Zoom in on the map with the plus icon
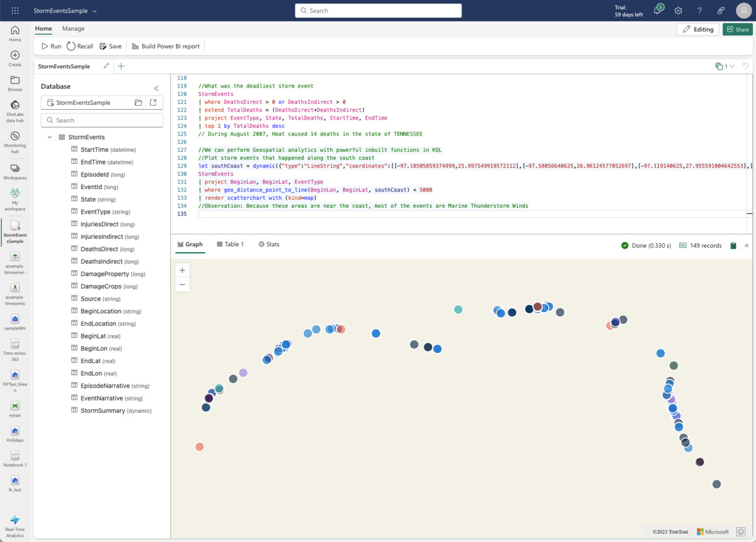 coord(181,270)
